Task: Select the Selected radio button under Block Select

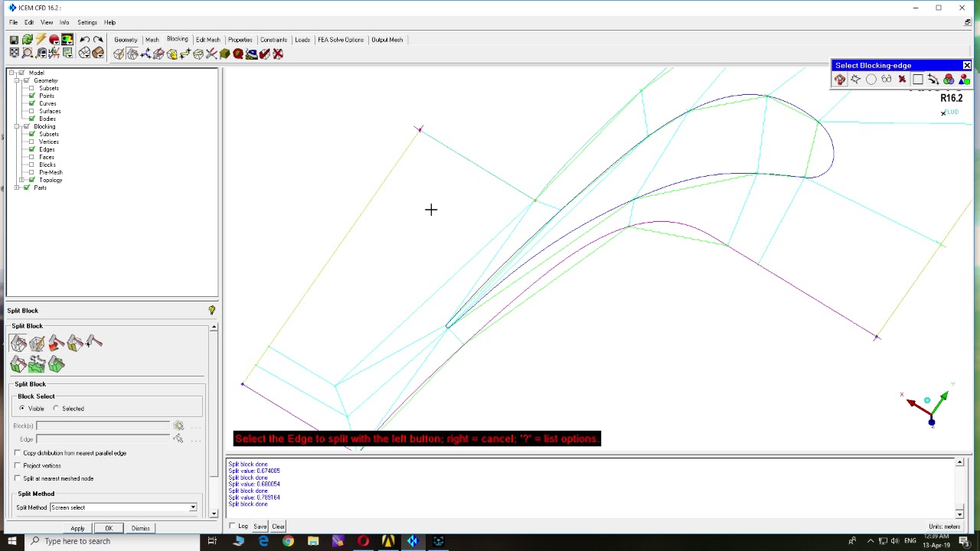Action: (x=56, y=409)
